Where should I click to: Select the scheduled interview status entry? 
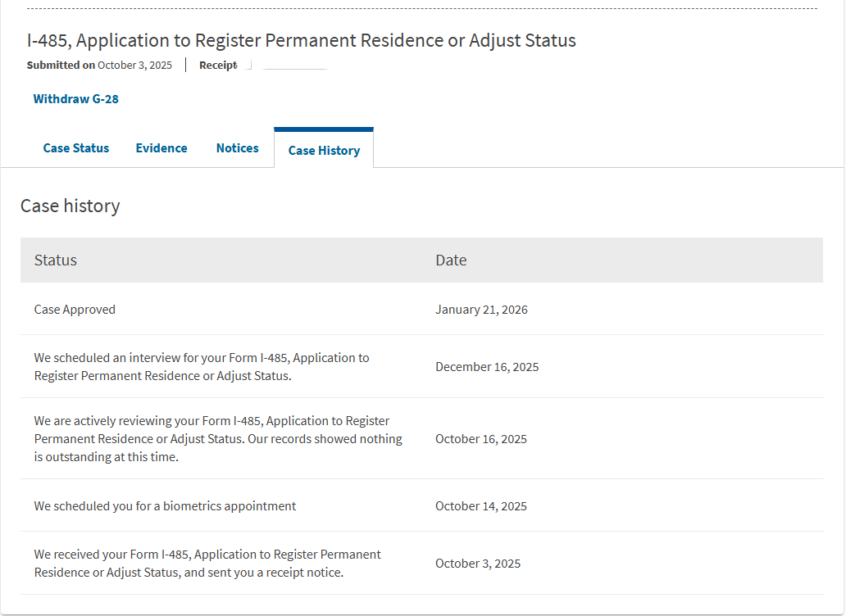coord(202,367)
